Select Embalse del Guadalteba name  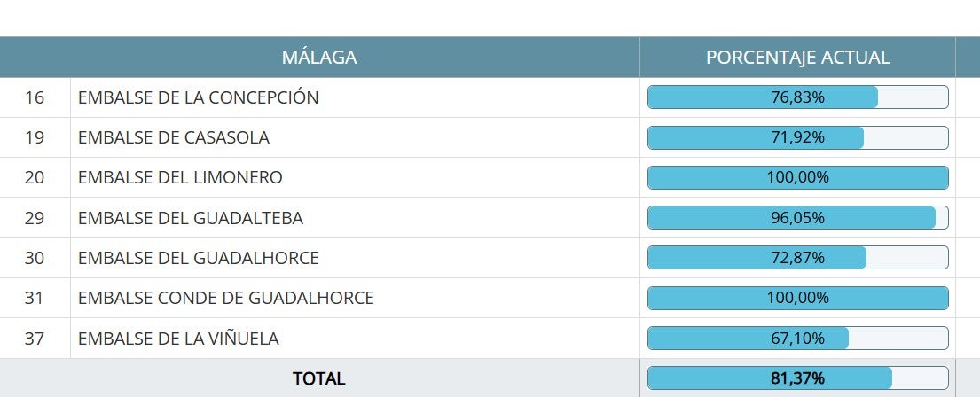[191, 218]
